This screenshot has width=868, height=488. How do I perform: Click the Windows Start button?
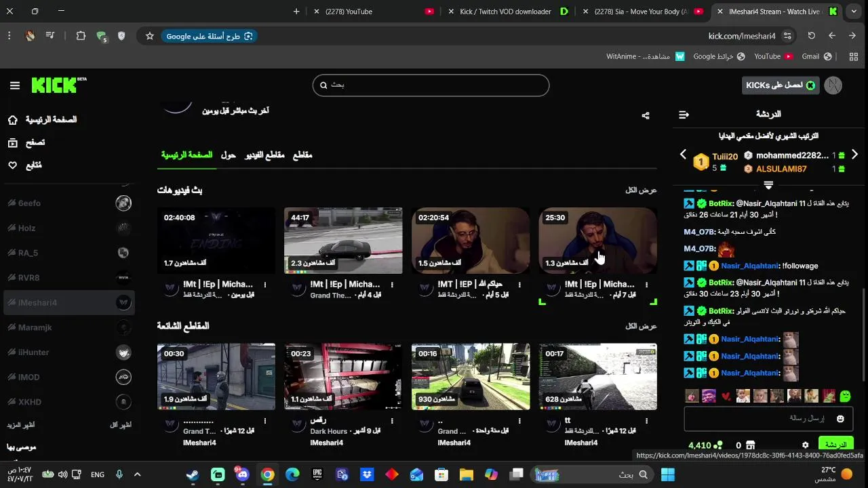tap(668, 474)
